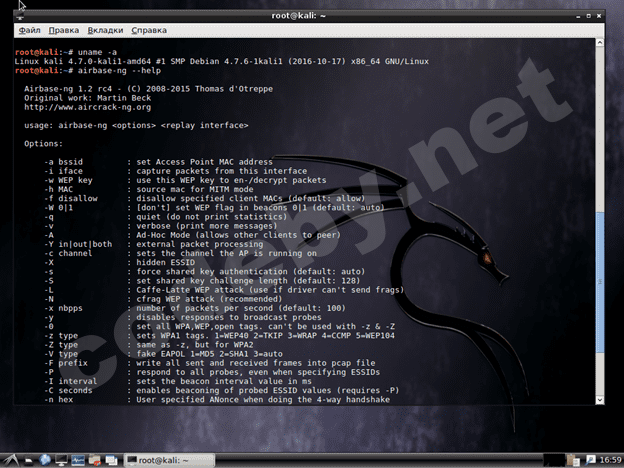Click the 'airbase-ng --help' command text

[119, 70]
